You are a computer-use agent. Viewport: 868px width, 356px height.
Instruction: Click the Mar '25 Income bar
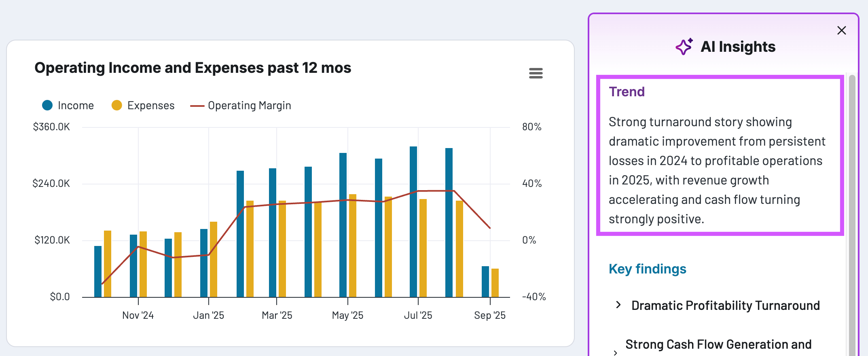pos(273,233)
